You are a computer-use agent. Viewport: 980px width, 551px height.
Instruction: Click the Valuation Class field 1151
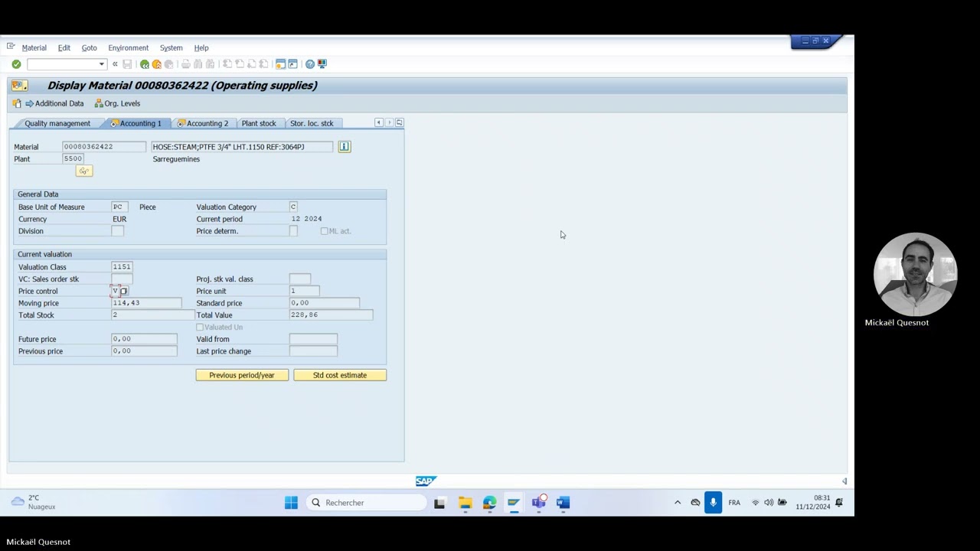(122, 267)
